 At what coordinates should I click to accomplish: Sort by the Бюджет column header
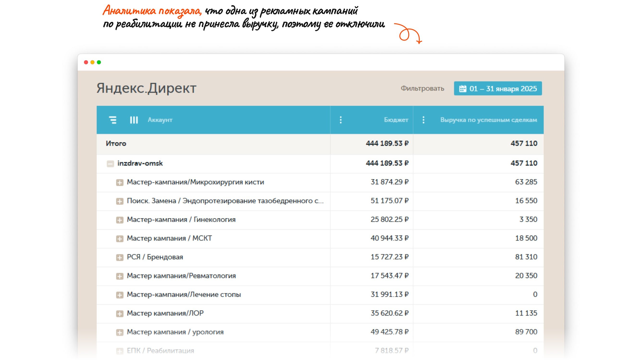[396, 120]
